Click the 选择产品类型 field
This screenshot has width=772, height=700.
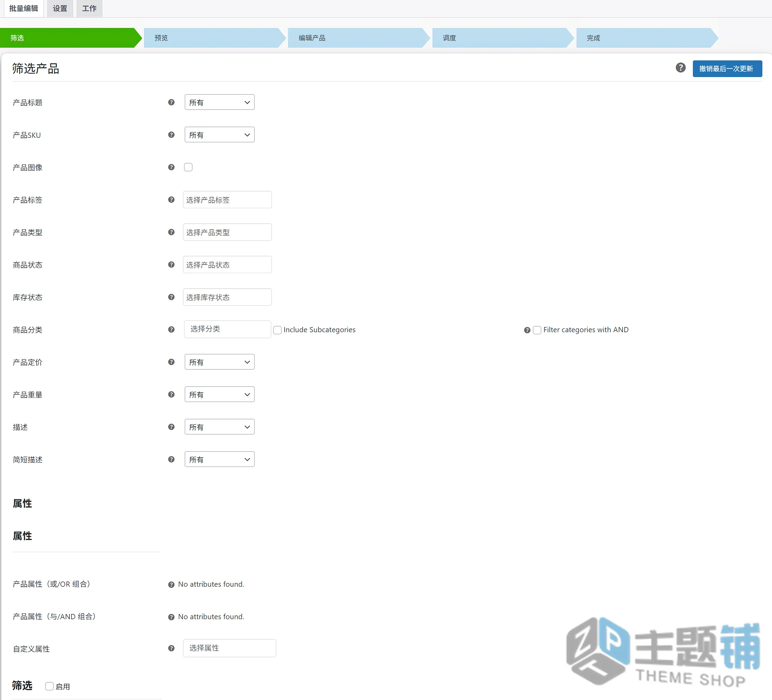click(228, 232)
